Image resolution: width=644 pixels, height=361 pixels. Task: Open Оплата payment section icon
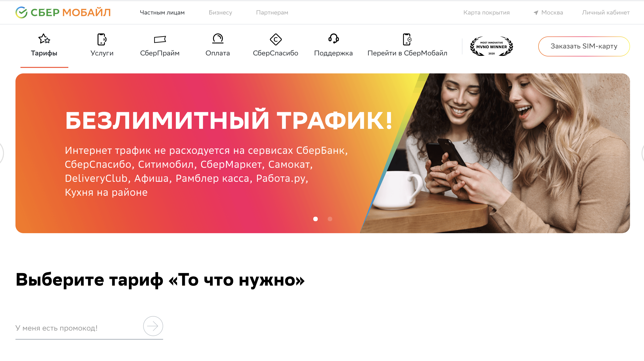(218, 39)
